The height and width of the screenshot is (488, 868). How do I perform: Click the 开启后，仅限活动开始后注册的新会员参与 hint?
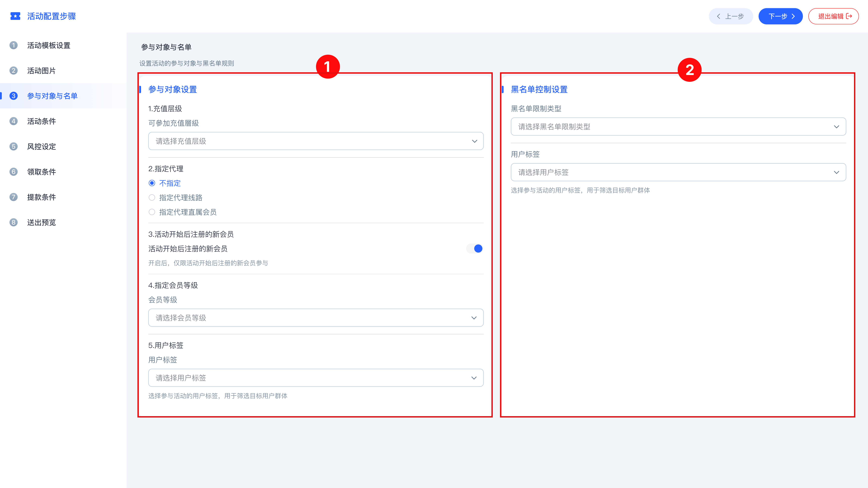[x=208, y=263]
